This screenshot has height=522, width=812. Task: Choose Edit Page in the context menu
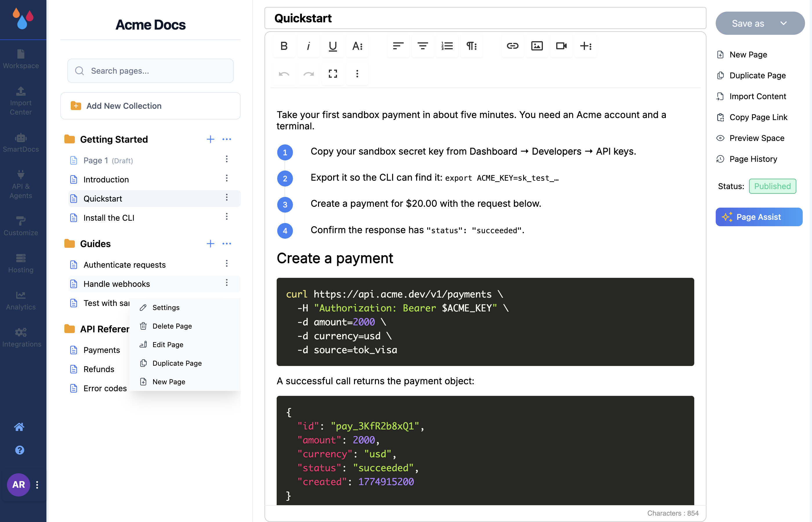[x=185, y=345]
